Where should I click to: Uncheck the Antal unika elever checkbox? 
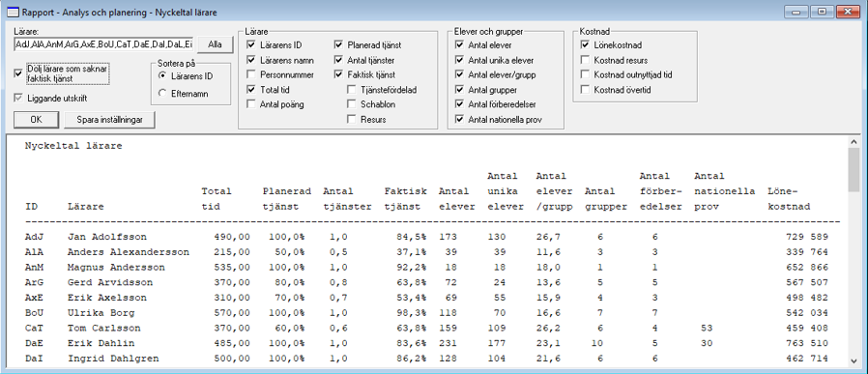pyautogui.click(x=459, y=60)
